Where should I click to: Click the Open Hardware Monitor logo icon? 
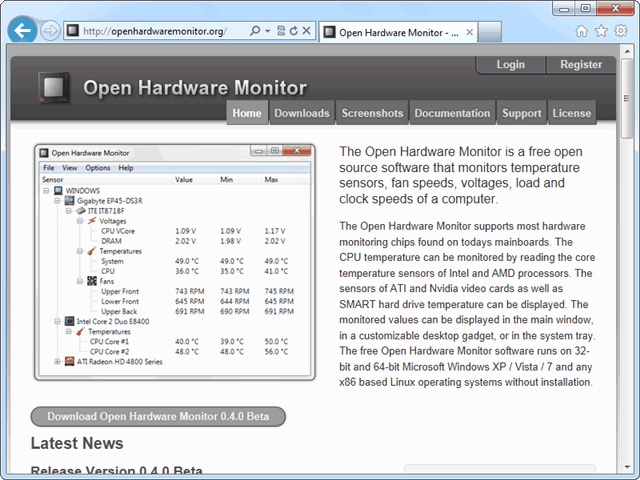55,88
